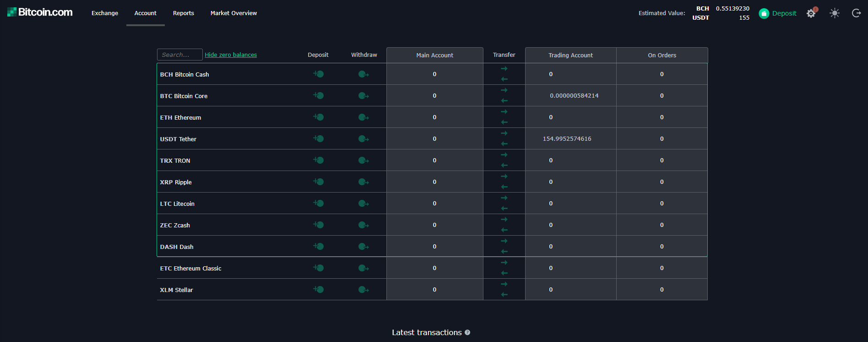Click ETC Ethereum Classic deposit icon
The image size is (868, 342).
[319, 268]
